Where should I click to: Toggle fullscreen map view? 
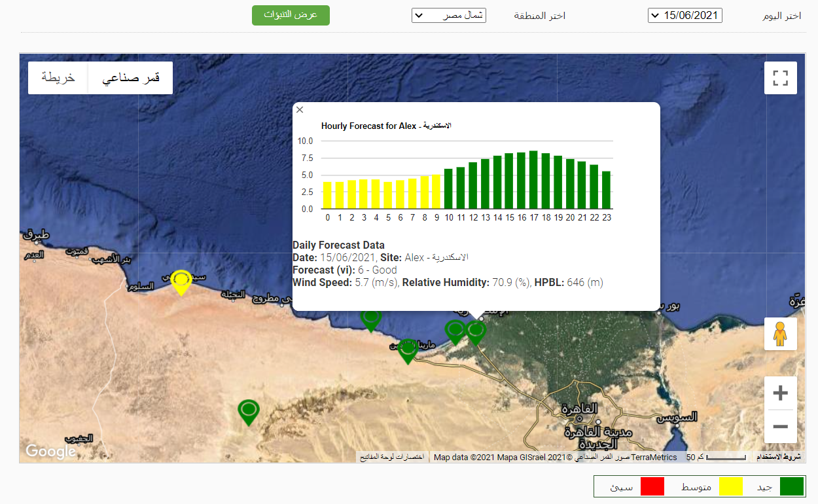tap(780, 78)
